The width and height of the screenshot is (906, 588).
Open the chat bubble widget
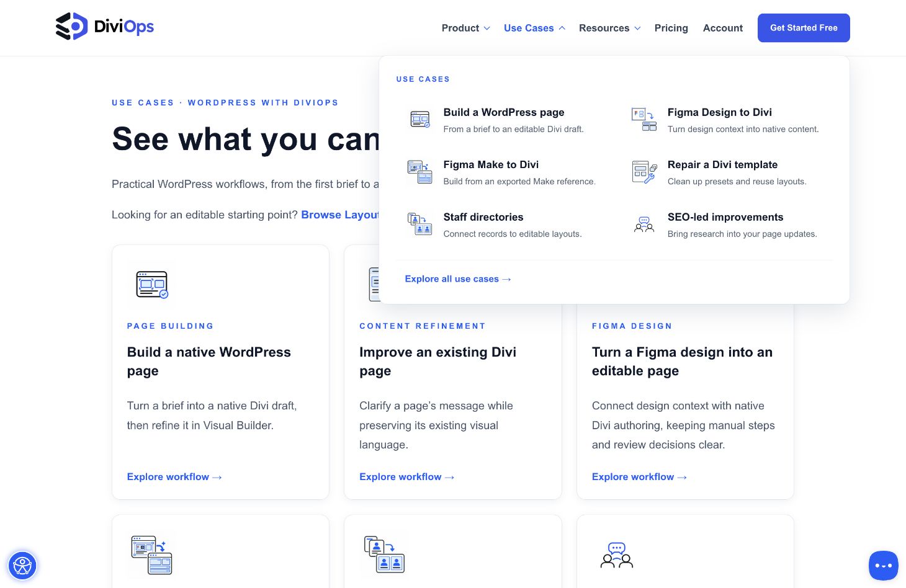click(x=883, y=566)
